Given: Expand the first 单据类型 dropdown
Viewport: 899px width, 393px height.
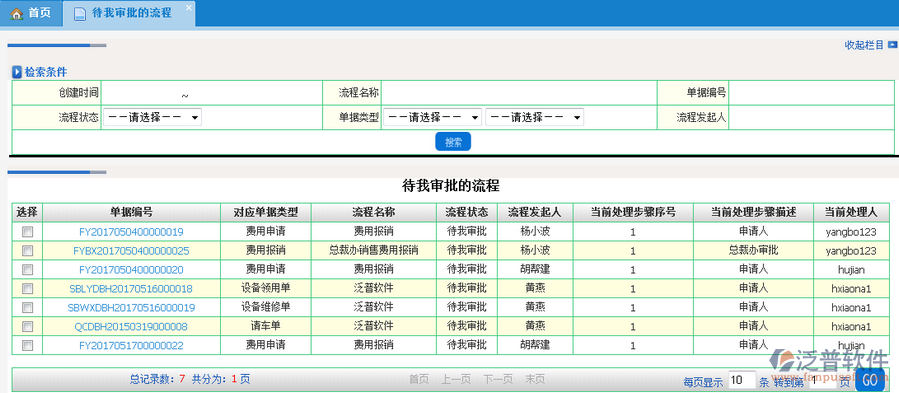Looking at the screenshot, I should click(432, 118).
